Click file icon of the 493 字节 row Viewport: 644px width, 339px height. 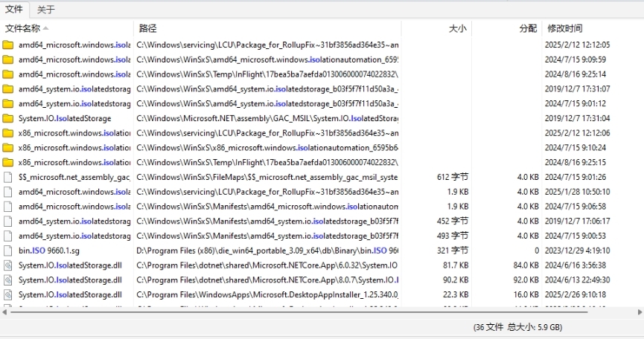[7, 236]
